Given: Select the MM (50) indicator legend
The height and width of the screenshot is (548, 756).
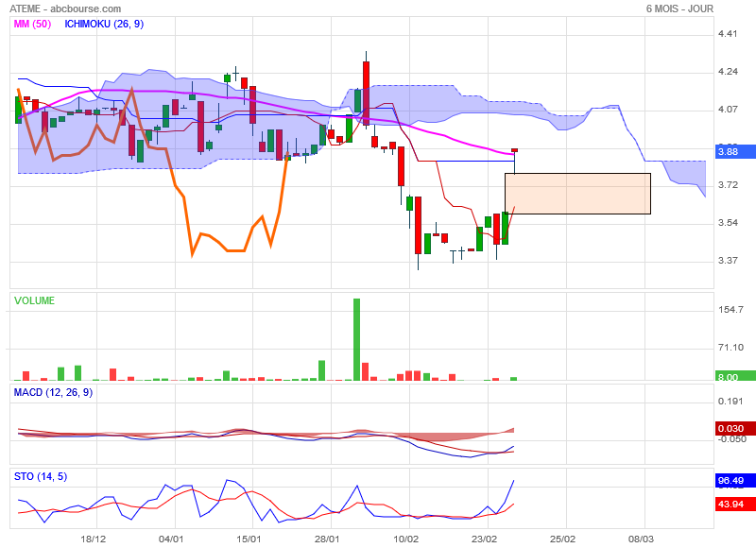Looking at the screenshot, I should point(32,24).
